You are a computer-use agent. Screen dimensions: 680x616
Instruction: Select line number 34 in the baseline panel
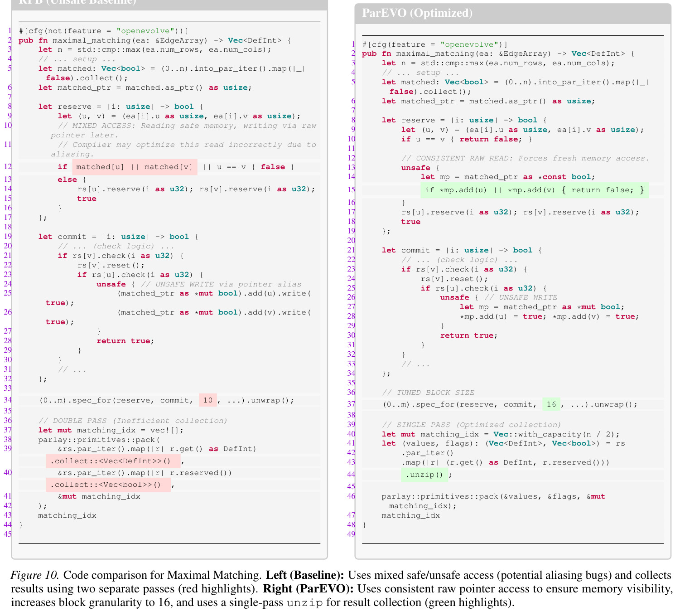pos(7,400)
